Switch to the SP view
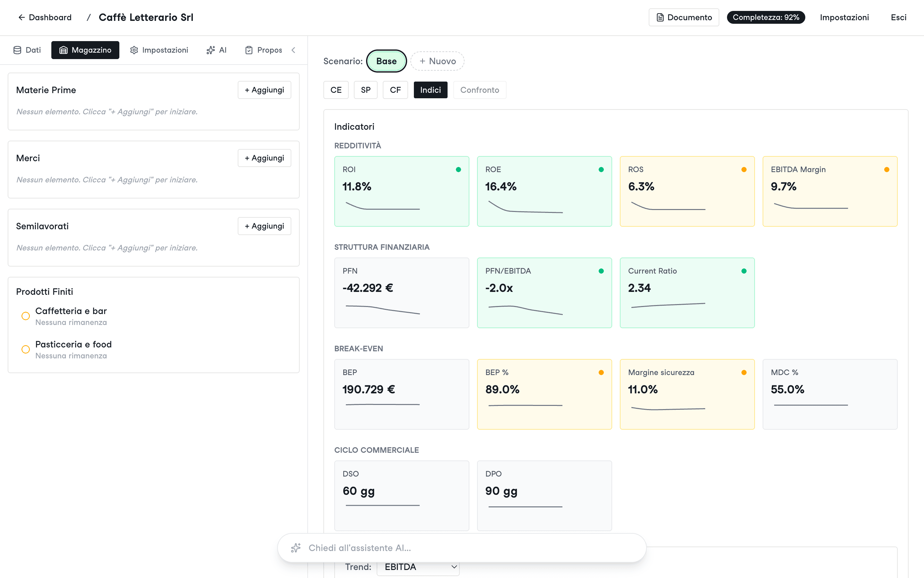The image size is (924, 578). tap(365, 90)
